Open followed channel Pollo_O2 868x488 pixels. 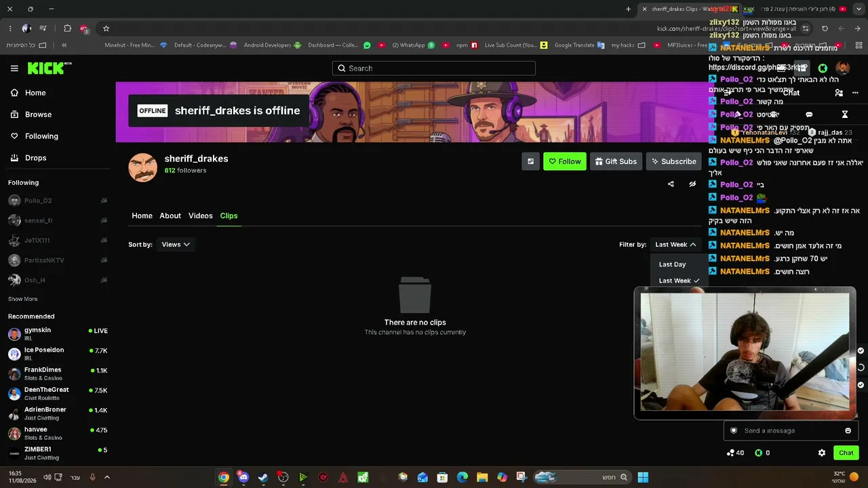(38, 201)
